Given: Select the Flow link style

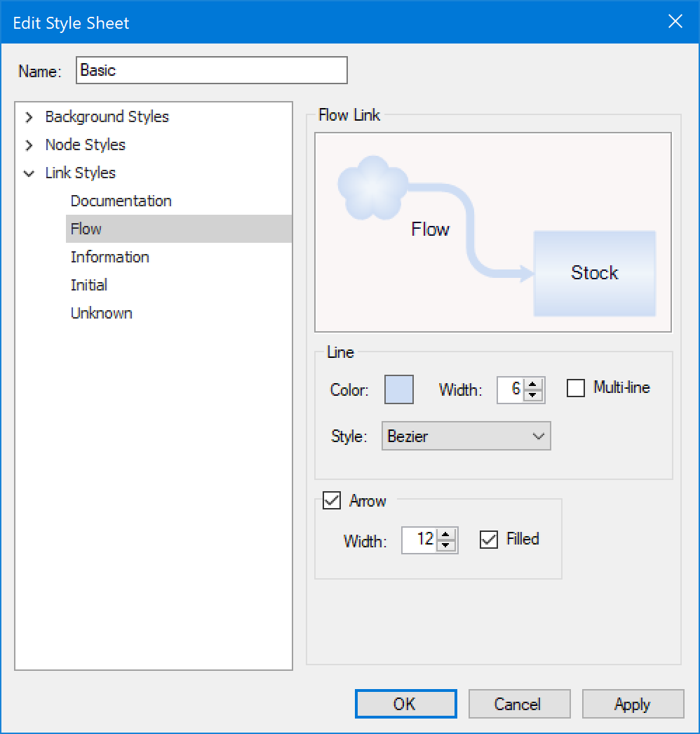Looking at the screenshot, I should [179, 229].
